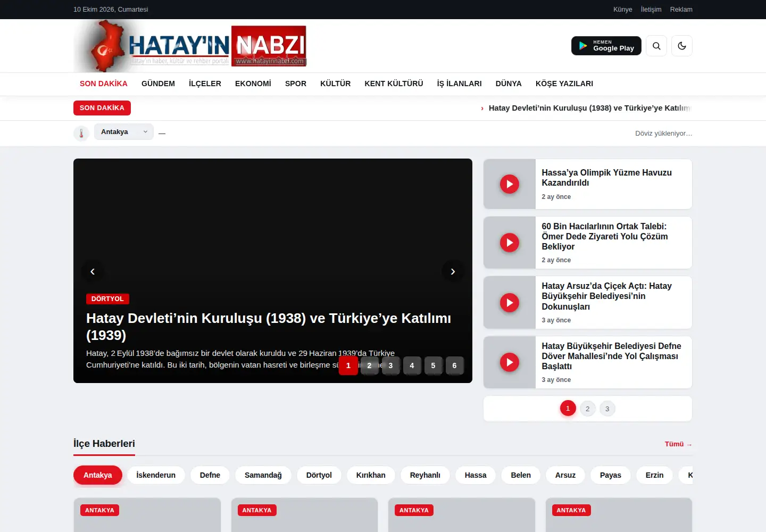This screenshot has width=766, height=532.
Task: Select the Samandağ district tab
Action: [x=263, y=475]
